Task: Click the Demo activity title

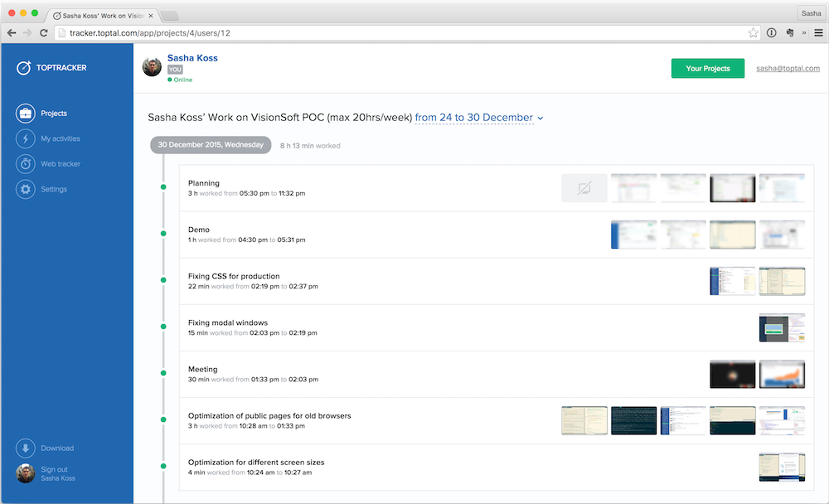Action: (x=199, y=230)
